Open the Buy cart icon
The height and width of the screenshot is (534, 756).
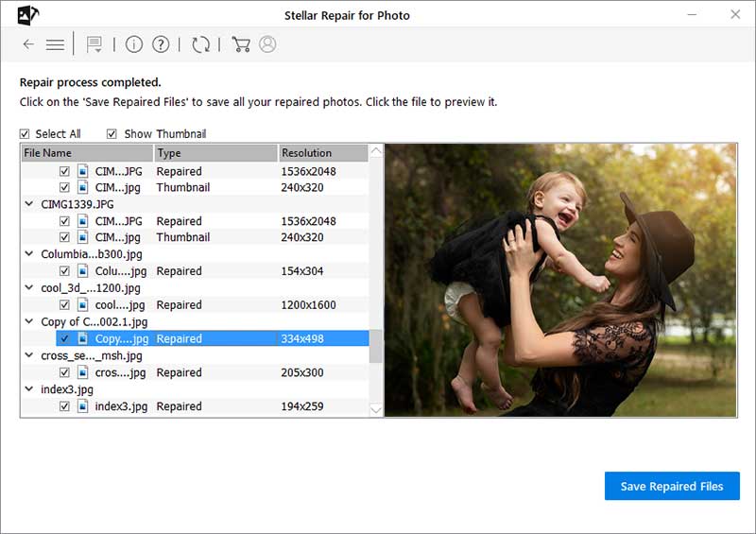pyautogui.click(x=241, y=44)
